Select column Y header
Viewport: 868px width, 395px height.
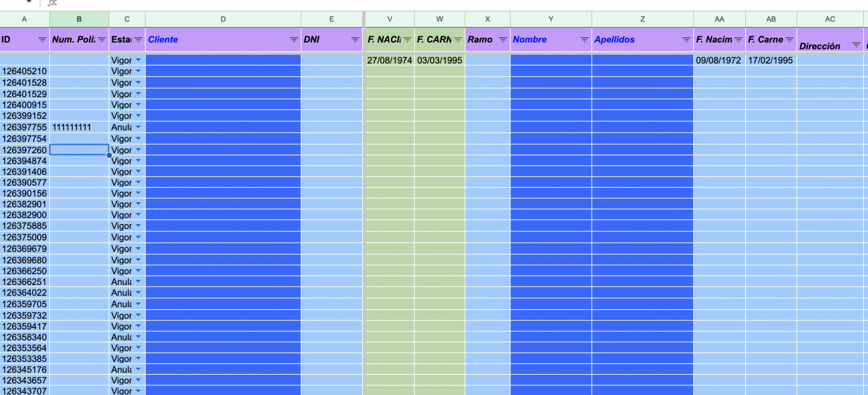point(551,19)
